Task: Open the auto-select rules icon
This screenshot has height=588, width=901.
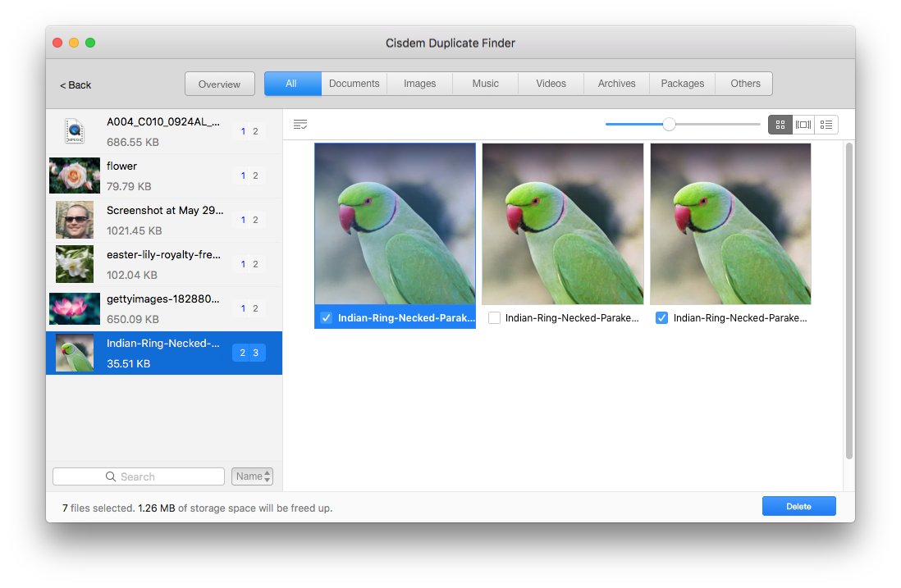Action: point(300,124)
